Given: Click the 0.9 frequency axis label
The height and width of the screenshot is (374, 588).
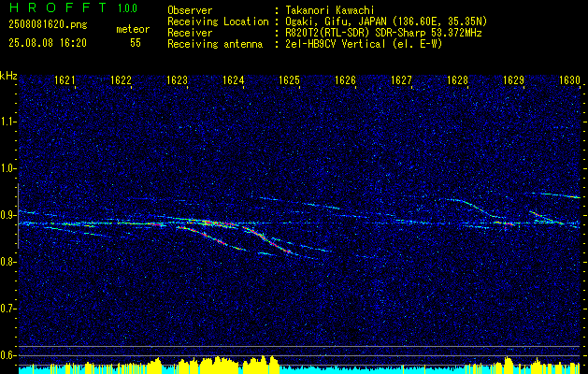Looking at the screenshot, I should pyautogui.click(x=7, y=215).
